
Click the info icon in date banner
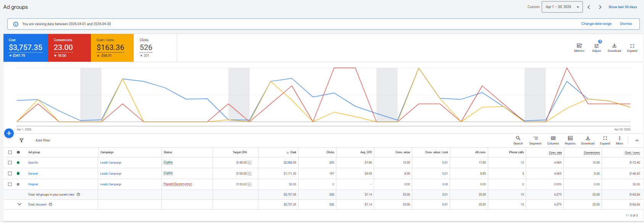click(x=16, y=24)
